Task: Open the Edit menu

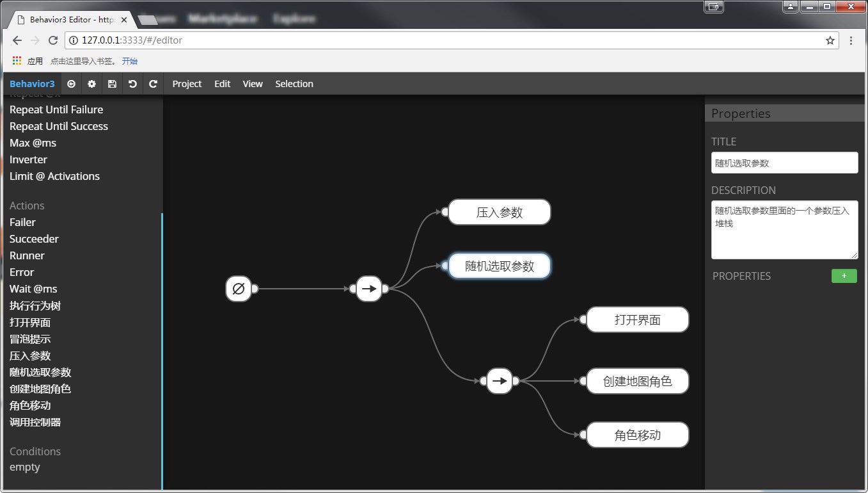Action: point(222,84)
